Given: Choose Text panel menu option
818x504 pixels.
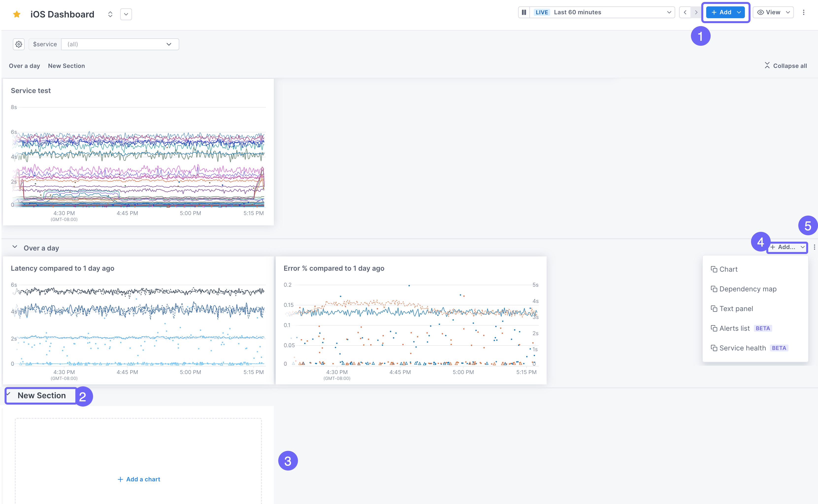Looking at the screenshot, I should pos(736,309).
